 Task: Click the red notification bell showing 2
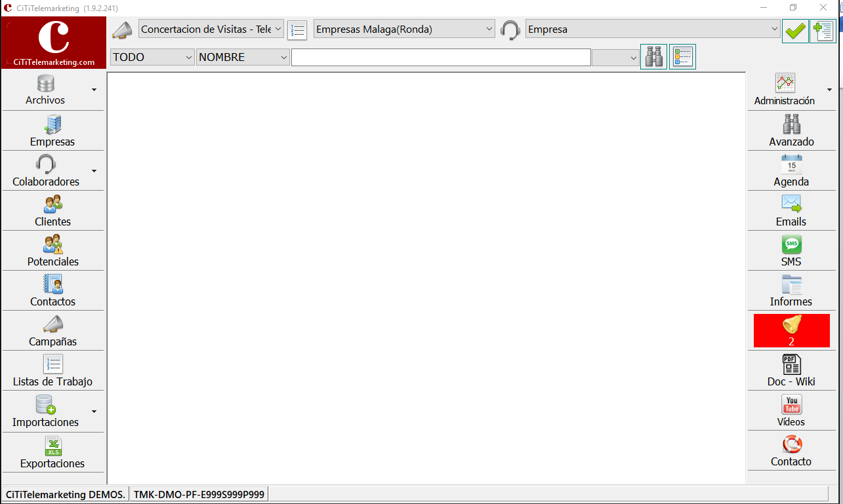pyautogui.click(x=791, y=330)
